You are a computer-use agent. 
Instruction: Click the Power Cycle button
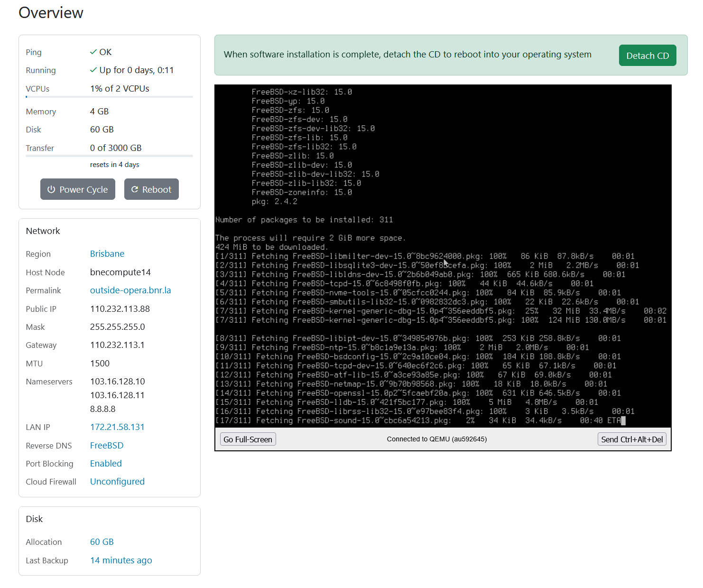[x=78, y=189]
